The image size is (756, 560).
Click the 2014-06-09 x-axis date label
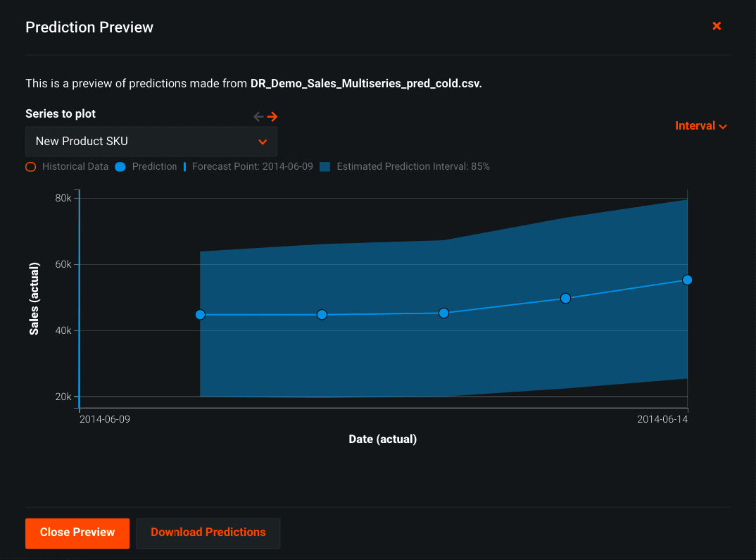(105, 419)
